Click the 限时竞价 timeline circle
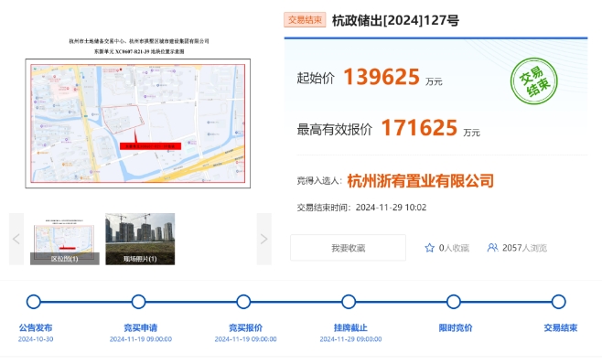 click(x=454, y=302)
